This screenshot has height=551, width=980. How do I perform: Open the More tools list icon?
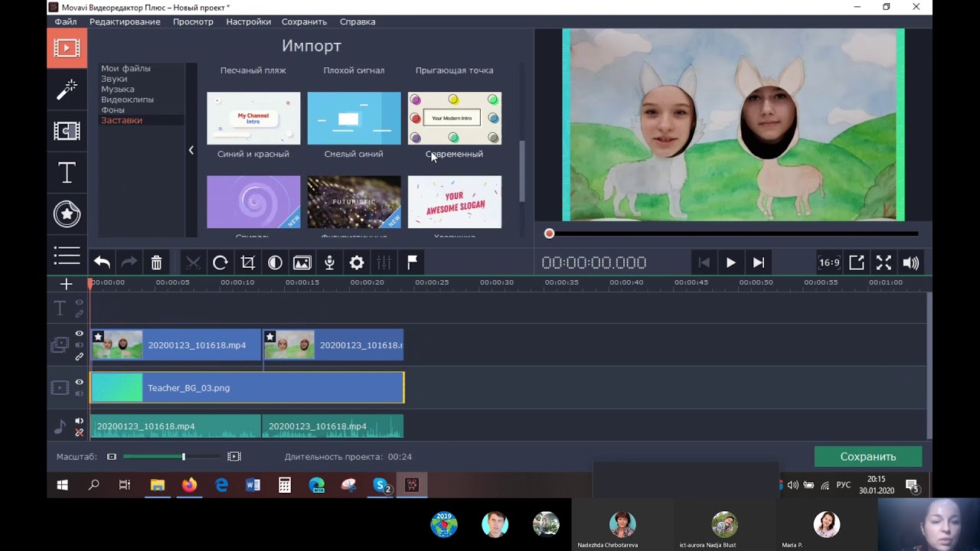67,256
